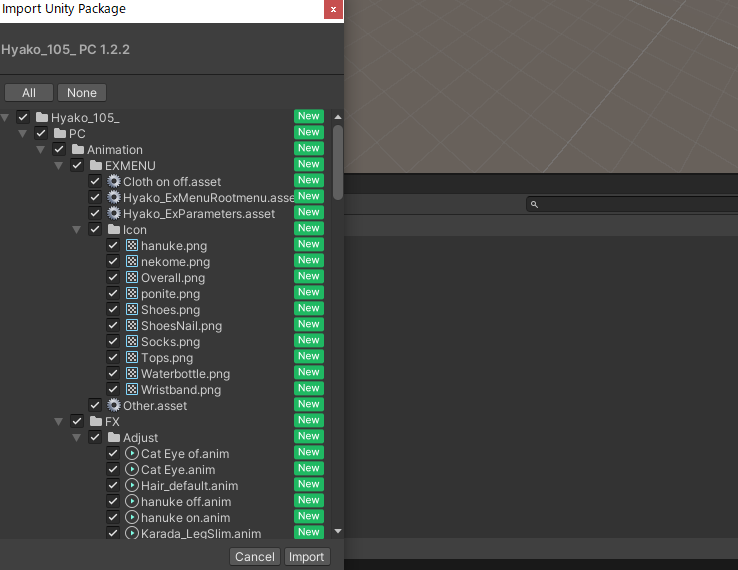This screenshot has height=570, width=738.
Task: Click the search magnifier icon in the project panel
Action: (x=534, y=204)
